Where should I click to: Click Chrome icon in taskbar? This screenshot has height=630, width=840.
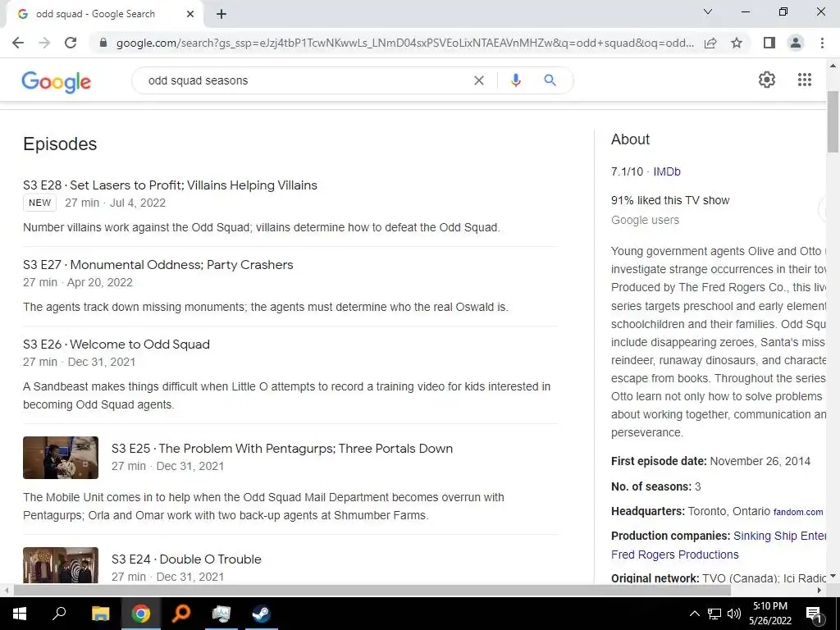[140, 614]
